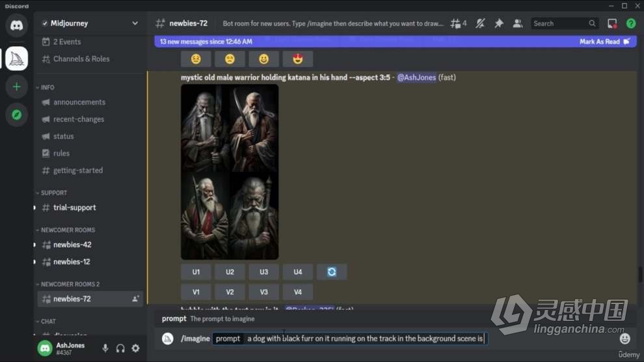
Task: Open help question mark icon
Action: 631,23
